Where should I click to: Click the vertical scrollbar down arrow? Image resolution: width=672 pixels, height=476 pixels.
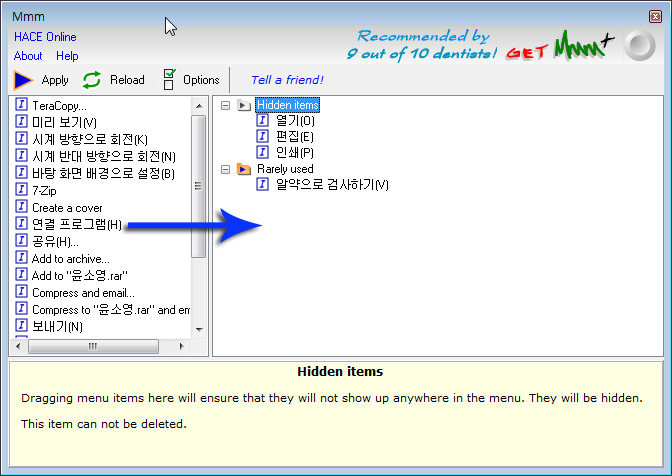click(x=199, y=329)
